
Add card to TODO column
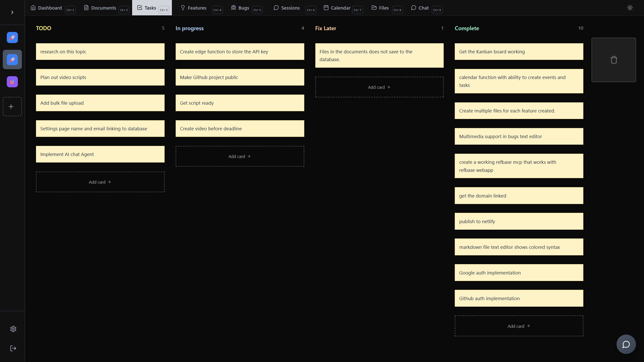100,182
